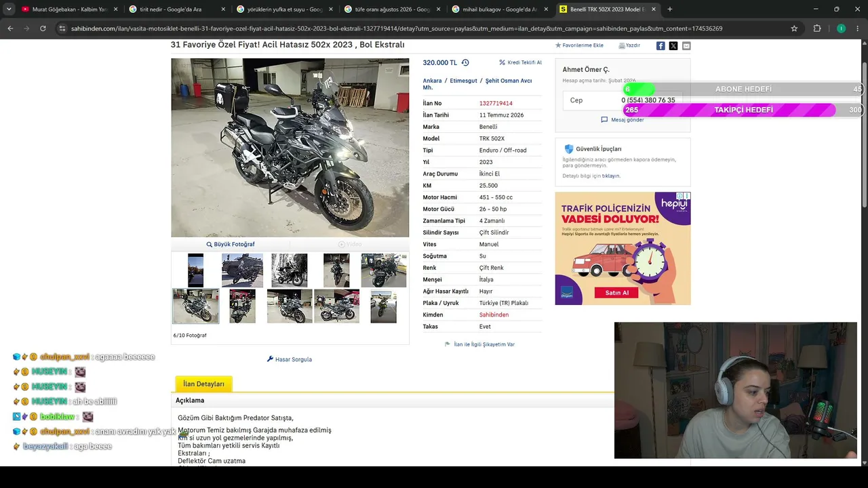
Task: Close the 'mihail bulkagov' tab
Action: tap(546, 9)
